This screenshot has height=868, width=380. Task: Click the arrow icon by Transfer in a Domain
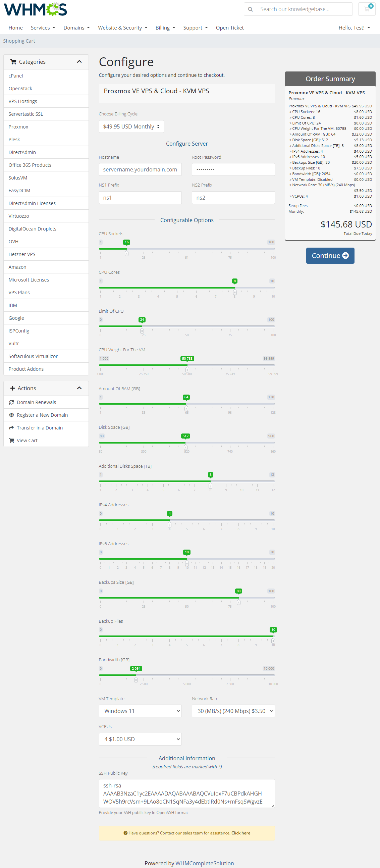pyautogui.click(x=11, y=427)
